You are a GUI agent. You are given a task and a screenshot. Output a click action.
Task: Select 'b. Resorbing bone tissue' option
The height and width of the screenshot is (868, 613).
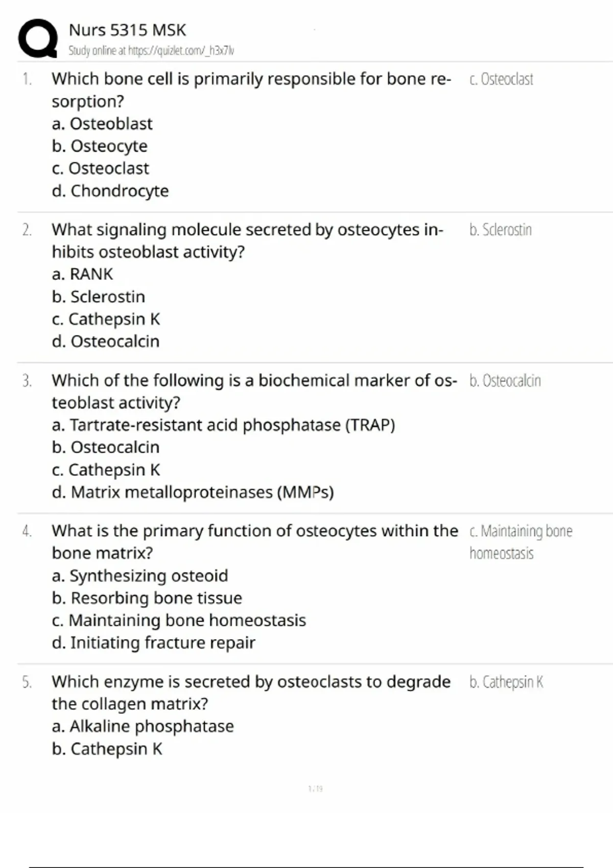pyautogui.click(x=147, y=598)
